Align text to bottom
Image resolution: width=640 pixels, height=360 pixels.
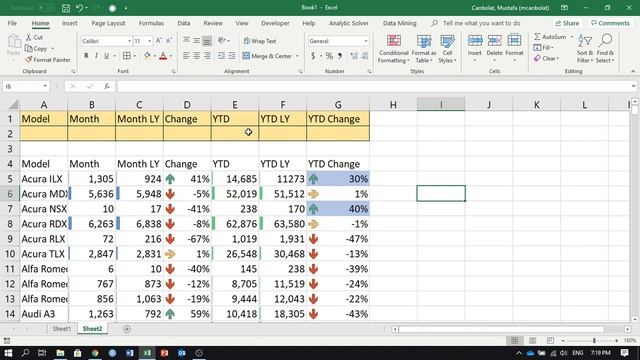click(x=207, y=40)
